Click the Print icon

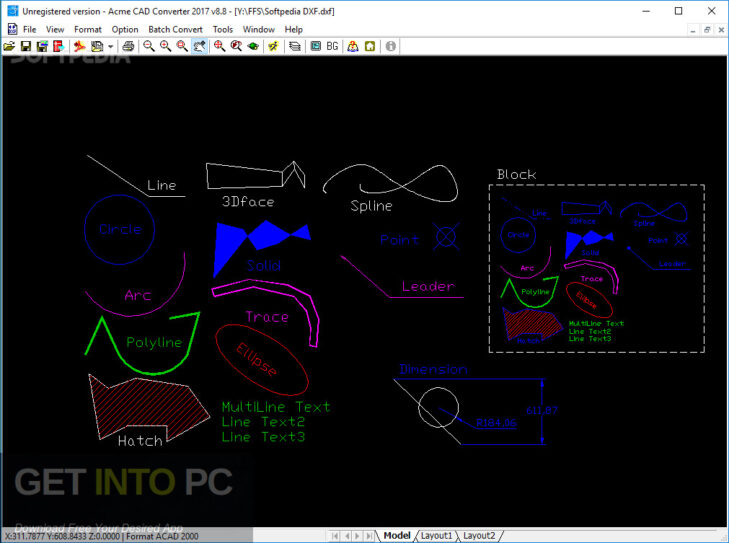pos(128,46)
